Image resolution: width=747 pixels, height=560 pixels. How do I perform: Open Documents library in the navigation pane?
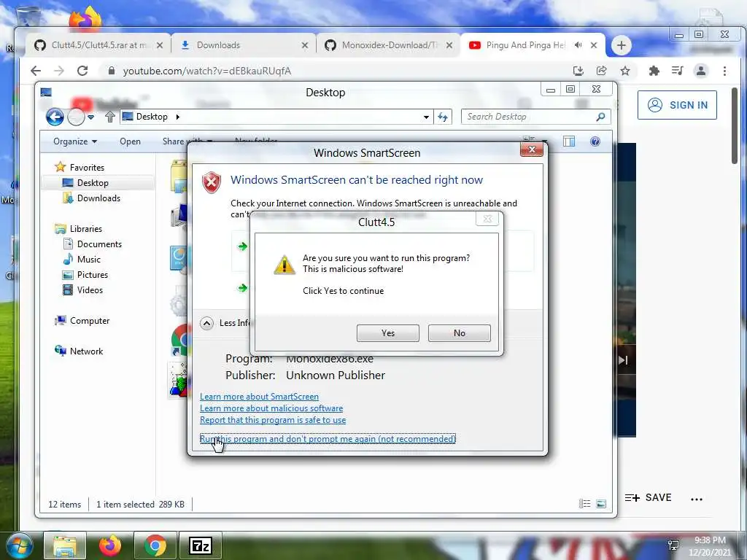(99, 244)
